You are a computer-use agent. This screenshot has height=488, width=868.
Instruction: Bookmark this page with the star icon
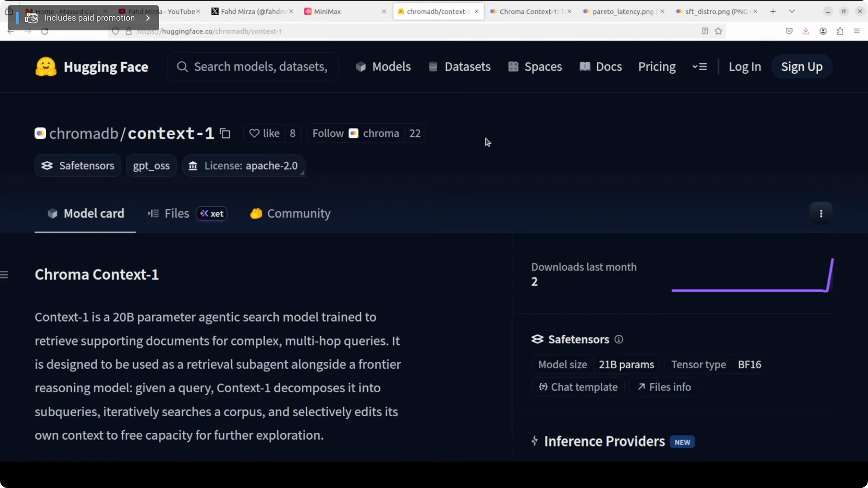tap(718, 31)
